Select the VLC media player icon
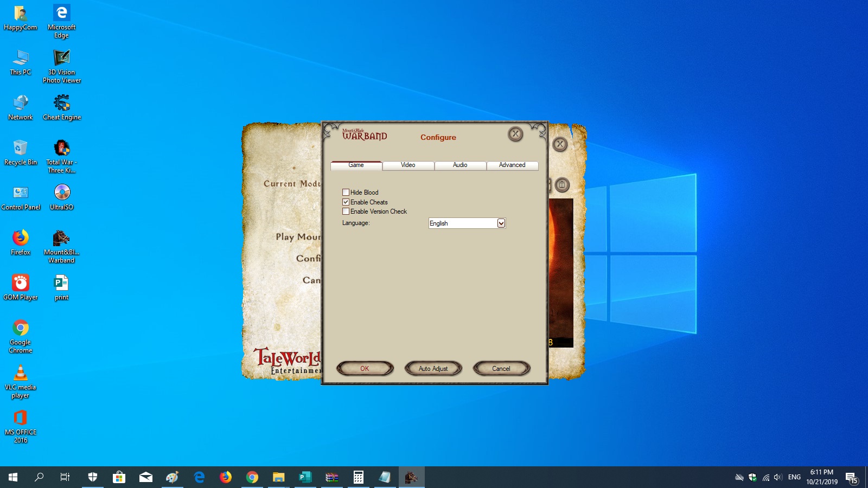The height and width of the screenshot is (488, 868). pyautogui.click(x=21, y=382)
